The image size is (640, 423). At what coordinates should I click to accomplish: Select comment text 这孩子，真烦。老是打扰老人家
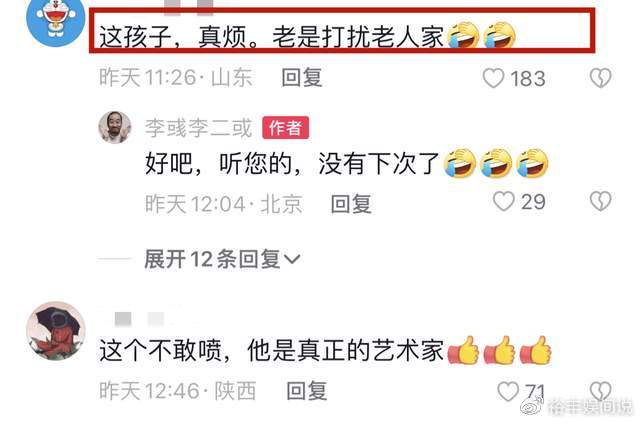(271, 37)
